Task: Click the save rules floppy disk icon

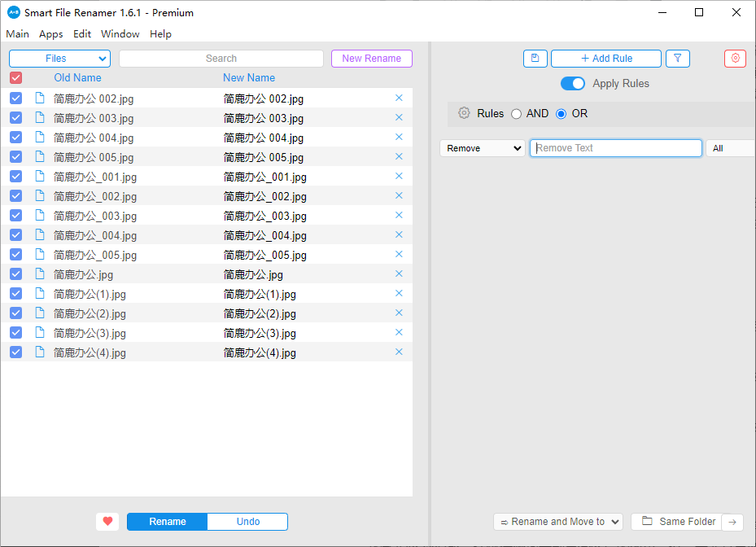Action: [x=535, y=59]
